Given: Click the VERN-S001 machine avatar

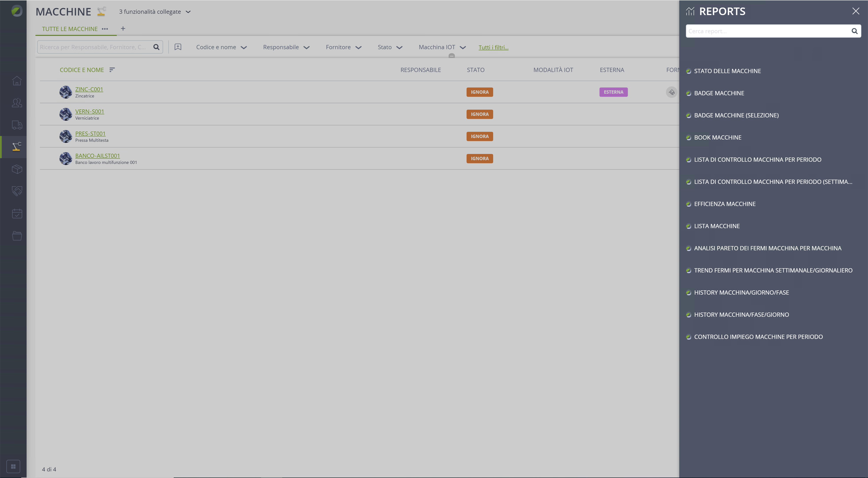Looking at the screenshot, I should 66,114.
